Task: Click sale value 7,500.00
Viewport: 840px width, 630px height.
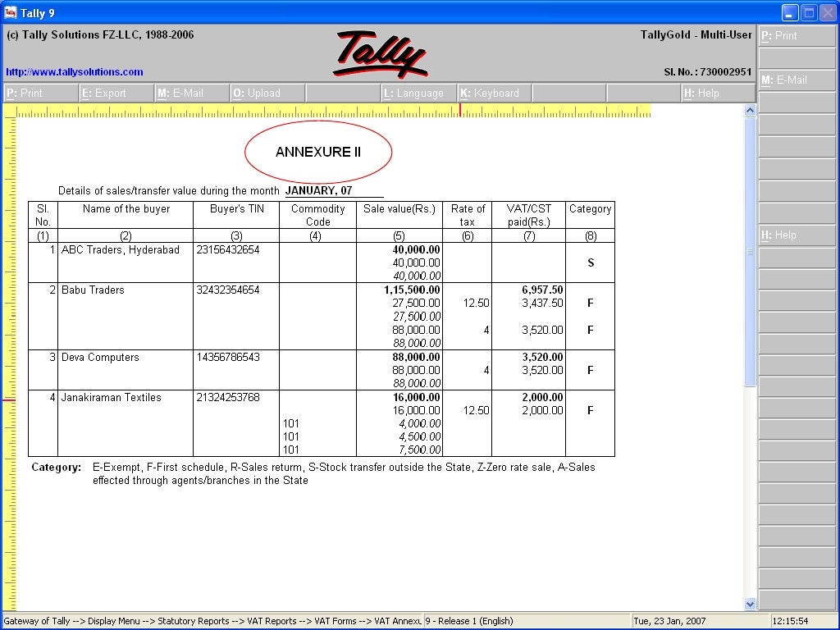Action: [420, 450]
